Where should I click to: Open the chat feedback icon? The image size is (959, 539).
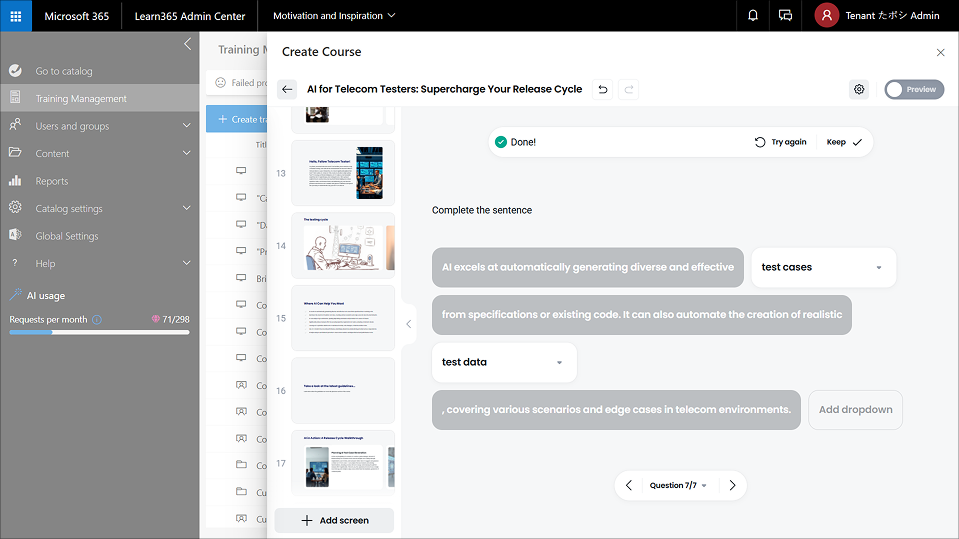(x=785, y=16)
